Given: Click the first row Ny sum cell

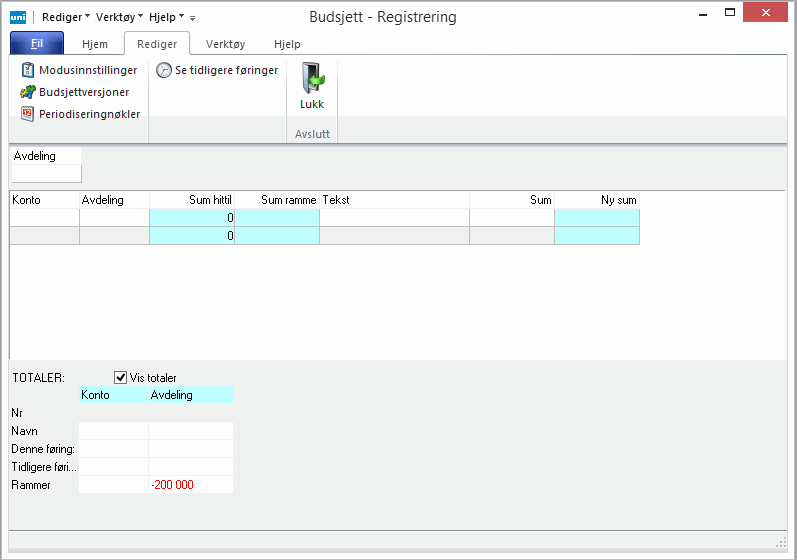Looking at the screenshot, I should pyautogui.click(x=596, y=217).
